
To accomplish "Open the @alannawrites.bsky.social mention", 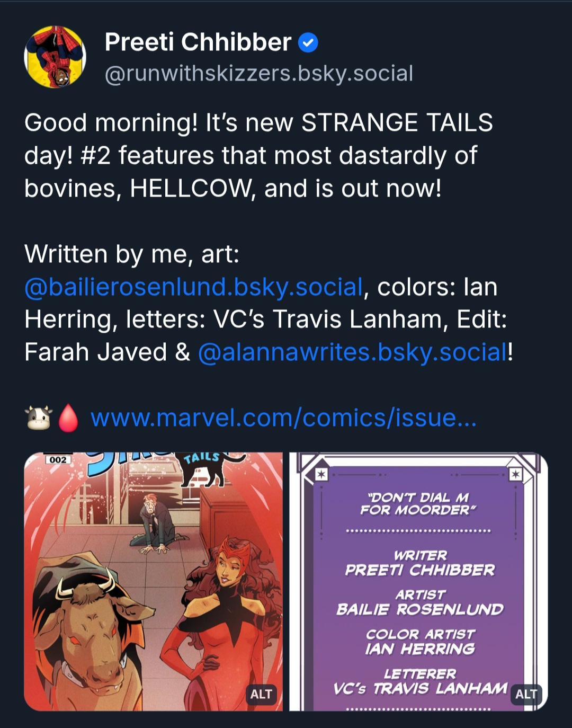I will click(353, 352).
